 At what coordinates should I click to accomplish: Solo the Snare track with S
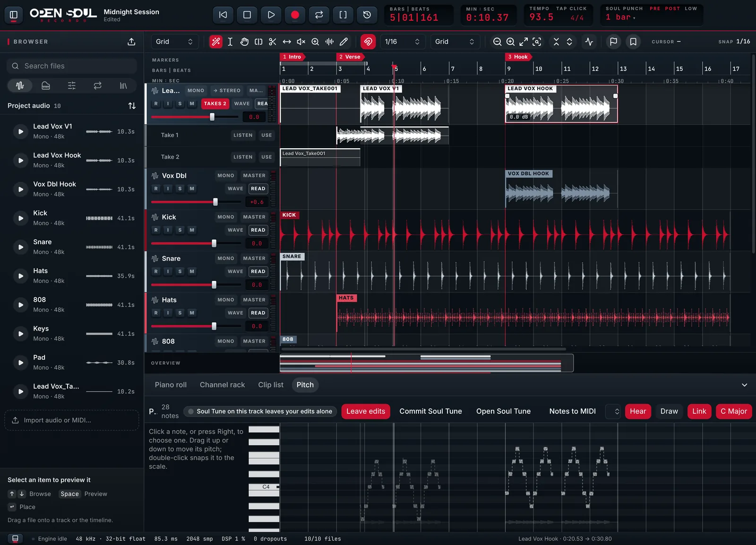point(180,272)
